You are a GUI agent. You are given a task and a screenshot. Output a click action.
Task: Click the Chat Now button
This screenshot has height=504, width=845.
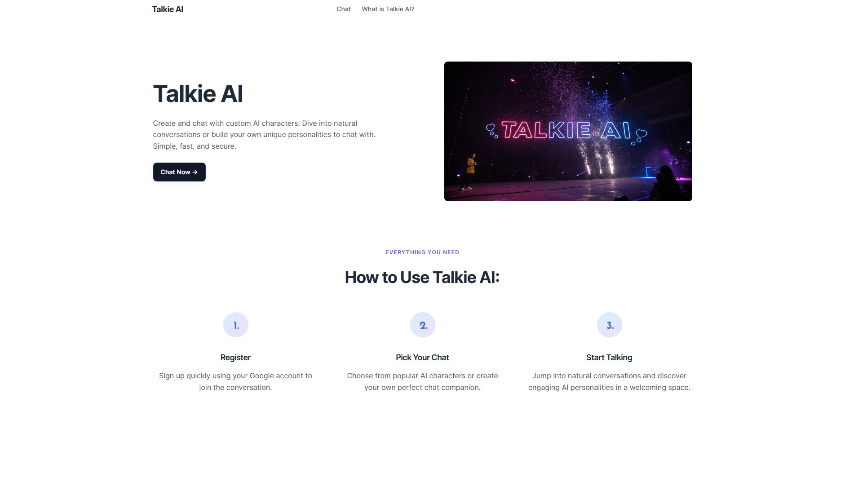click(x=179, y=172)
